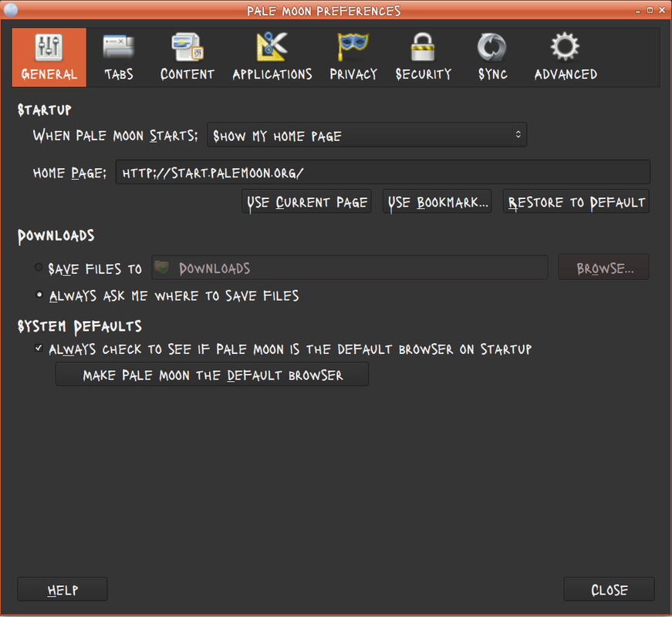The image size is (672, 617).
Task: Switch to the Tabs preferences pane
Action: pyautogui.click(x=119, y=57)
